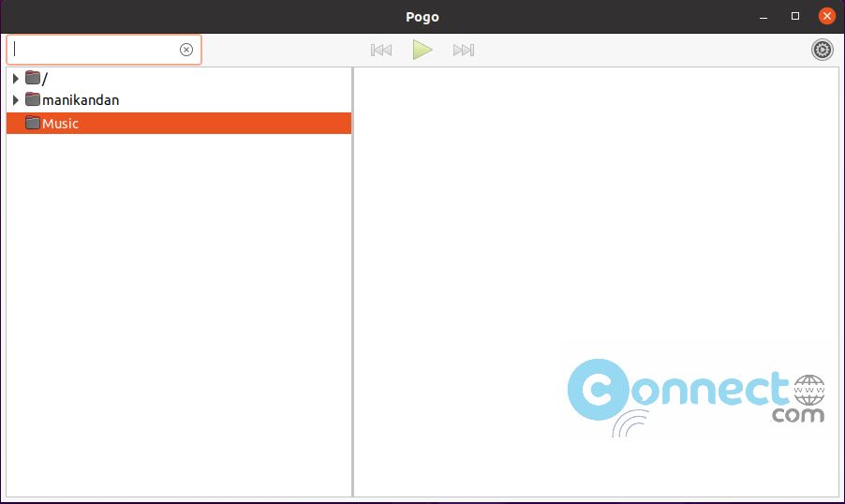The height and width of the screenshot is (504, 845).
Task: Open the Pogo preferences gear menu
Action: click(x=823, y=50)
